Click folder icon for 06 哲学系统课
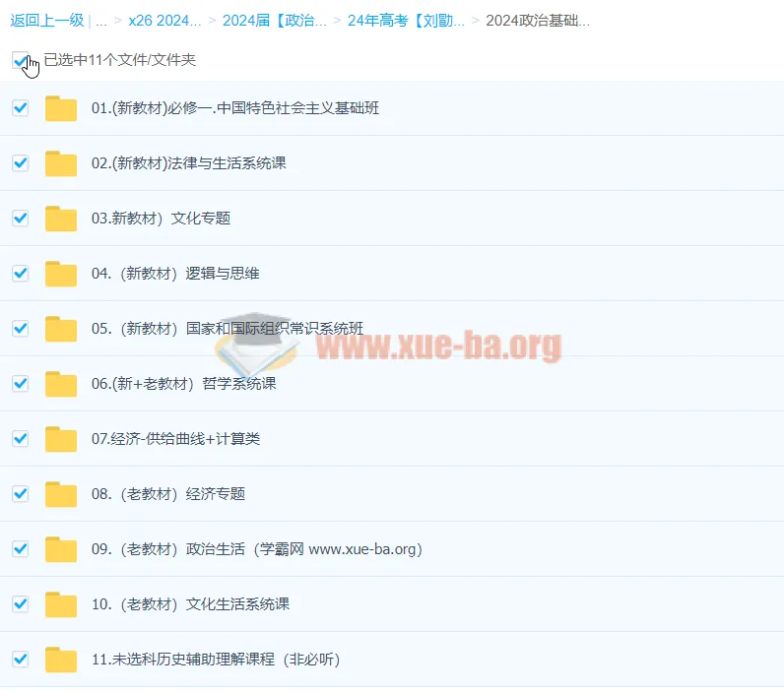Screen dimensions: 784x693 60,384
